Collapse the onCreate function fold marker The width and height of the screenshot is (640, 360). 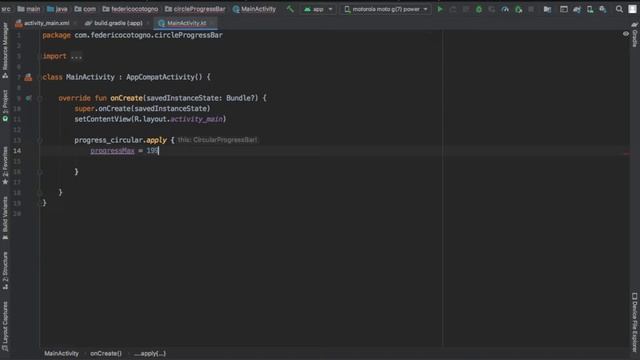pos(40,98)
